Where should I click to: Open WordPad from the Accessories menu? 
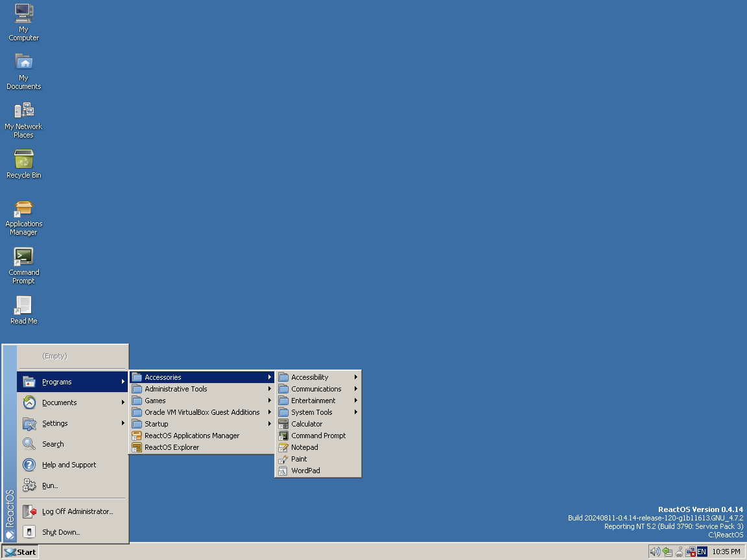click(318, 471)
